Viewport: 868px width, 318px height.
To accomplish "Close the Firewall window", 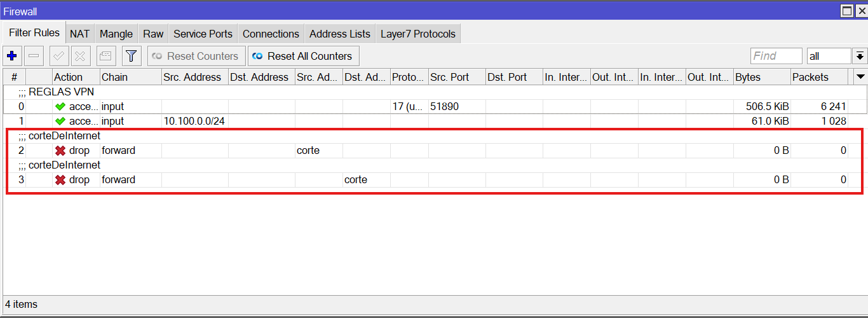I will tap(862, 10).
